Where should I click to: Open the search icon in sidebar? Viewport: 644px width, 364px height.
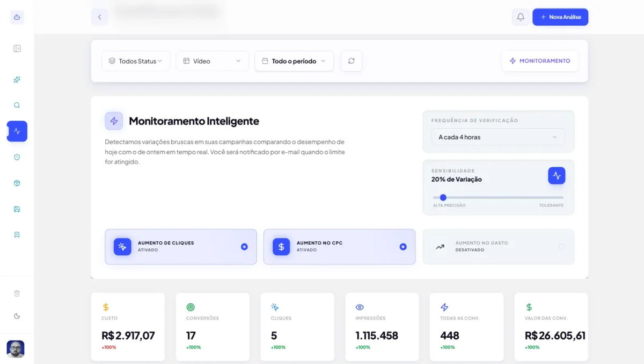point(17,106)
